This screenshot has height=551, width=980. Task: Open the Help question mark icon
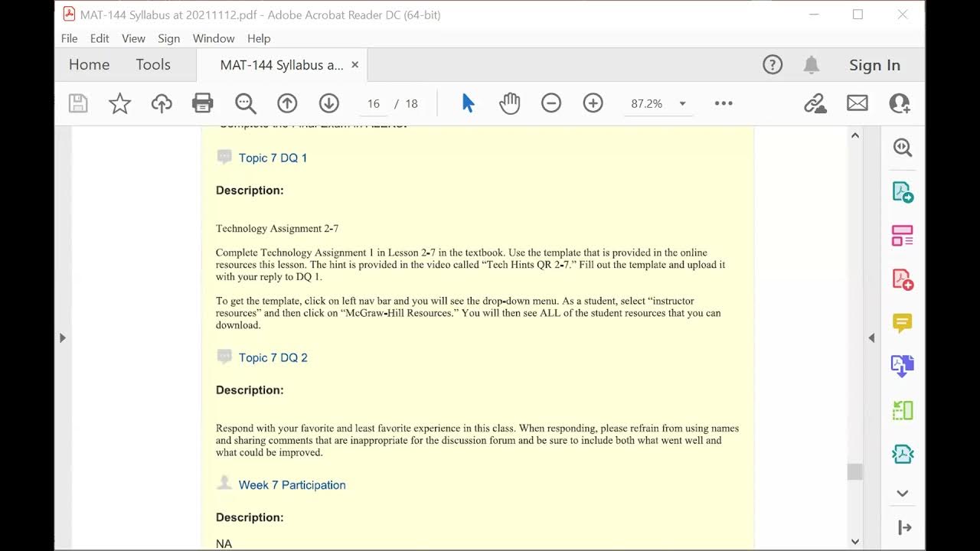773,65
